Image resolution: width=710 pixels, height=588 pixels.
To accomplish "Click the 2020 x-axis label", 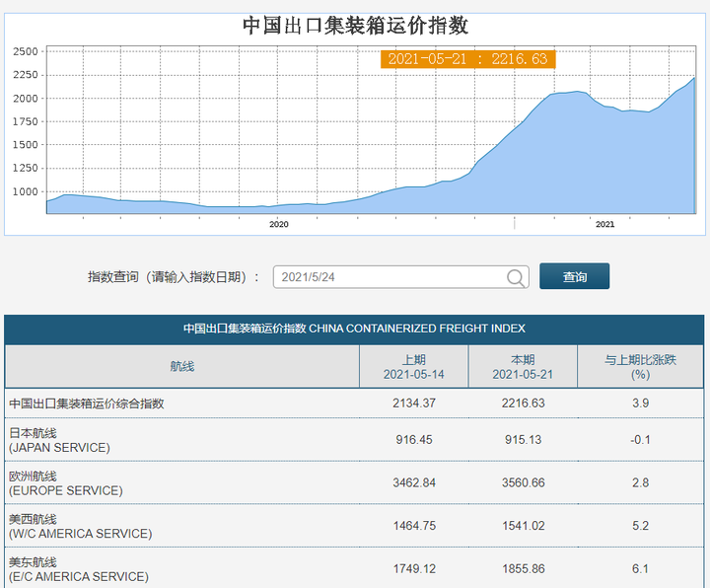I will click(x=279, y=224).
